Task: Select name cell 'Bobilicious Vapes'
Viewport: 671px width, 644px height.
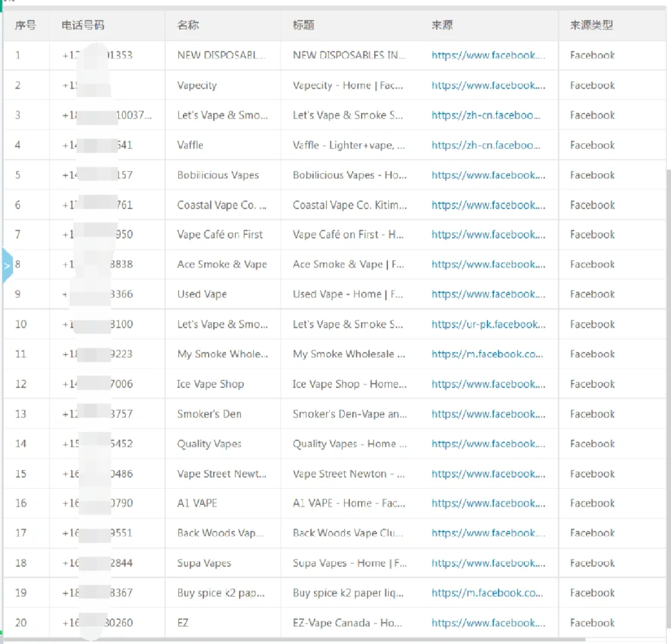Action: point(218,175)
